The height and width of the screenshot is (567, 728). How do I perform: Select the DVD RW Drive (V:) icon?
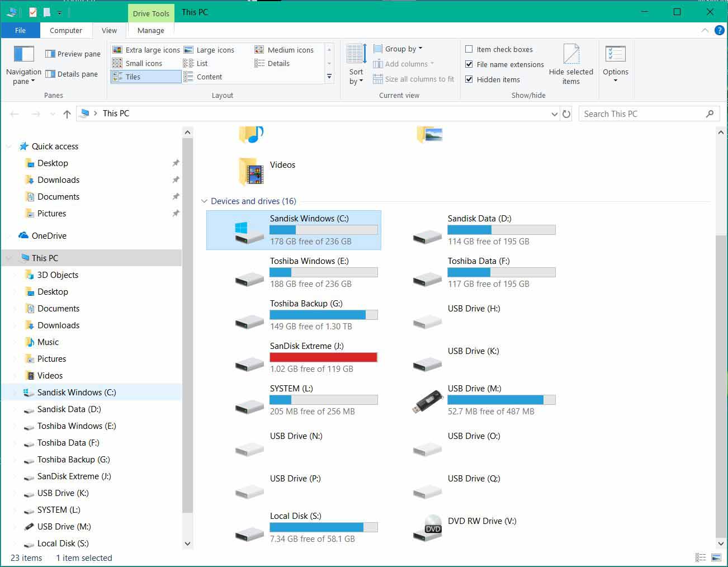[428, 527]
